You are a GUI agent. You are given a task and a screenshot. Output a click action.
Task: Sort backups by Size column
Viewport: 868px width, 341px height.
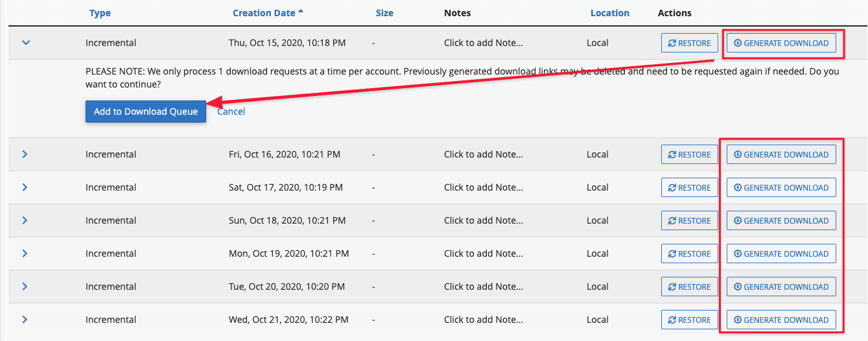click(384, 13)
